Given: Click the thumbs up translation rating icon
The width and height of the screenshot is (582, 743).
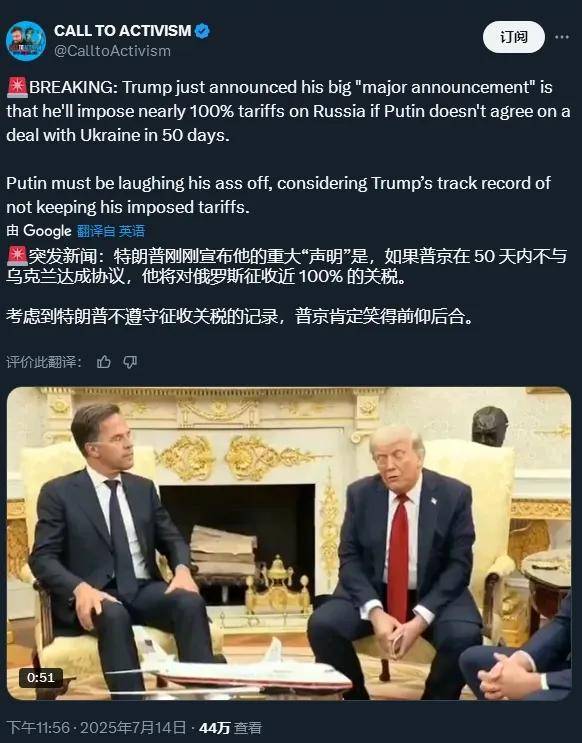Looking at the screenshot, I should click(104, 362).
